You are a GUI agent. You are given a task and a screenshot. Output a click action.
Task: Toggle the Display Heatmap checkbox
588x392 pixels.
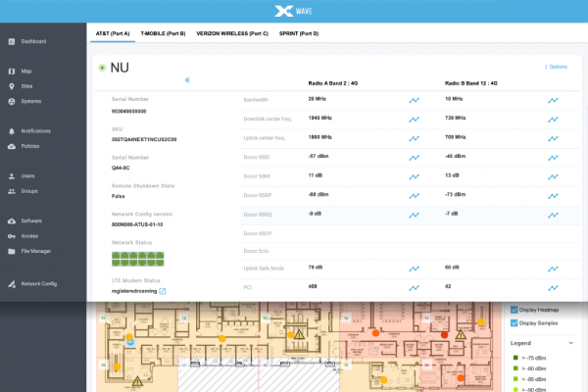pyautogui.click(x=514, y=311)
